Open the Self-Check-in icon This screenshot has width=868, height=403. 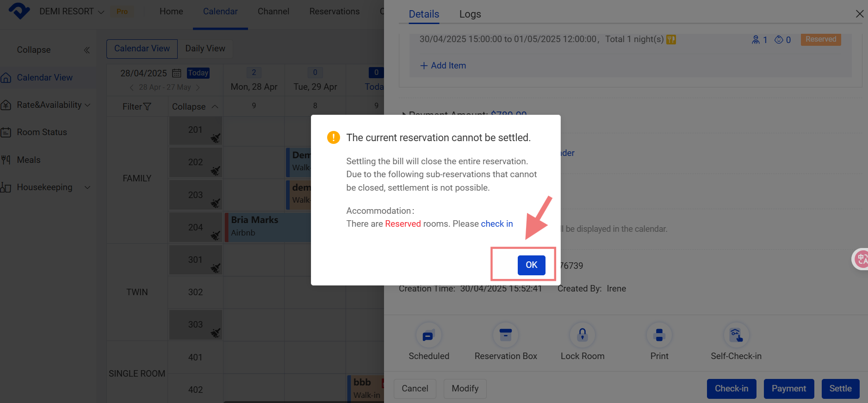pos(736,335)
